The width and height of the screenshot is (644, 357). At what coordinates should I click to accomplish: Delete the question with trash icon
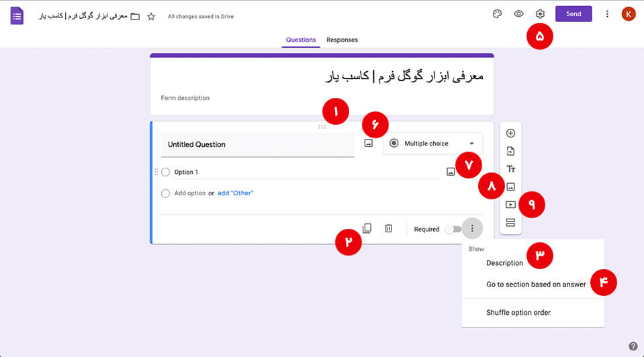[389, 228]
